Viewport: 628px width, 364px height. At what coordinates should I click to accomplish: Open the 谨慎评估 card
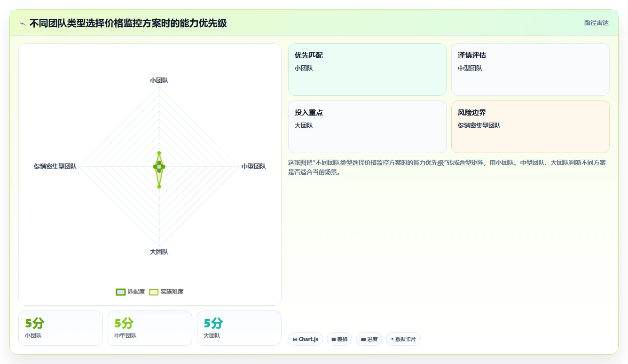click(530, 70)
